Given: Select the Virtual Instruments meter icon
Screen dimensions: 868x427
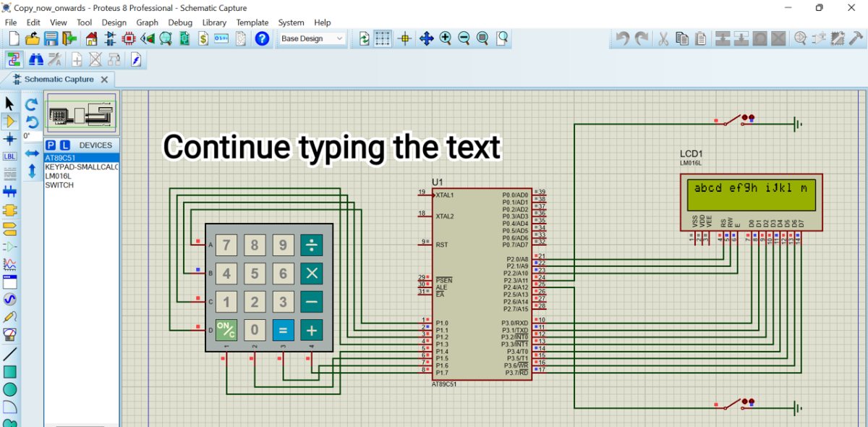Looking at the screenshot, I should pos(9,334).
